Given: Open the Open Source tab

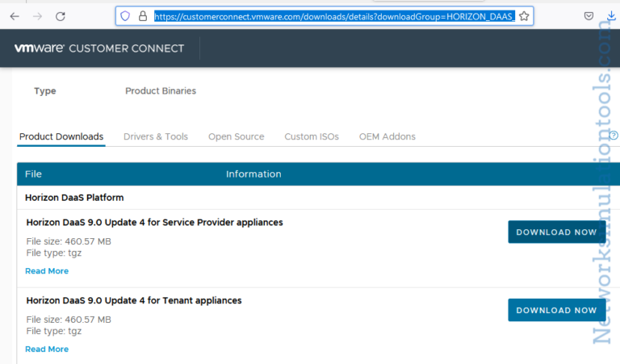Looking at the screenshot, I should click(x=236, y=136).
